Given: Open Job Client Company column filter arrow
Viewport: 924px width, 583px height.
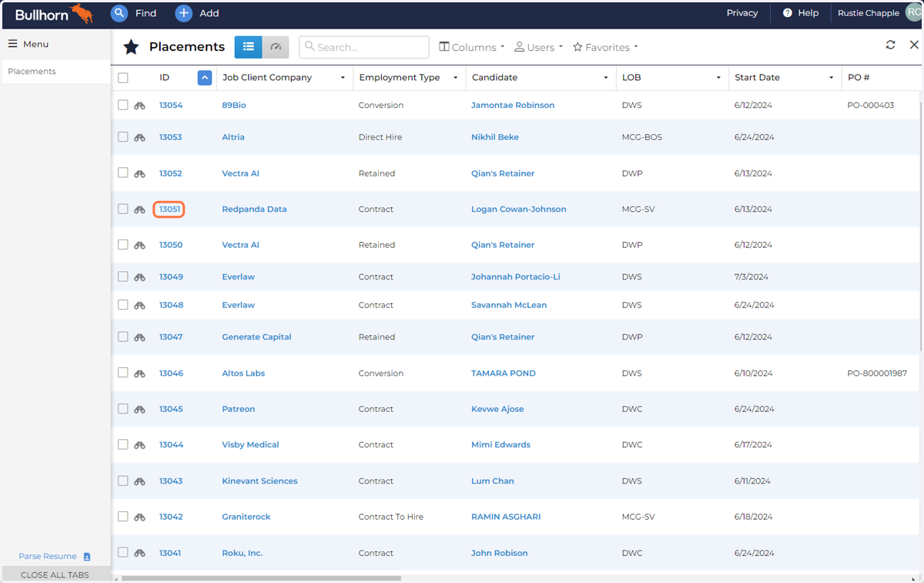Looking at the screenshot, I should click(x=343, y=78).
